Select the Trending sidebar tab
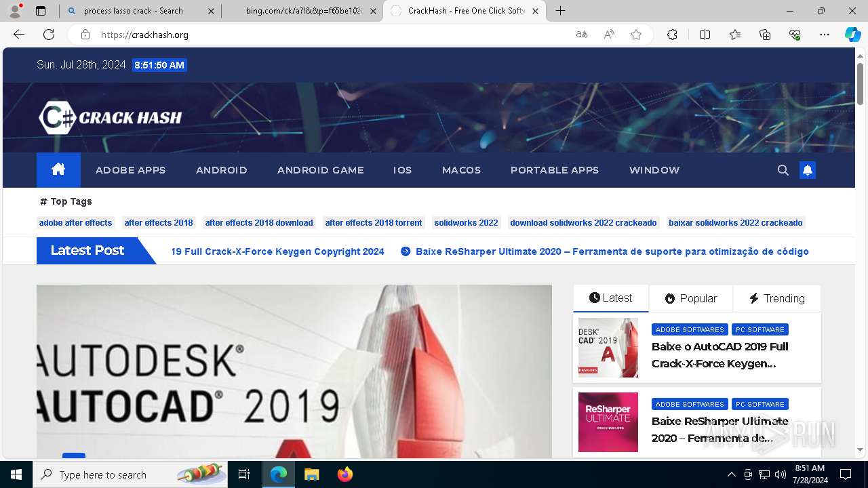The image size is (868, 488). click(777, 298)
